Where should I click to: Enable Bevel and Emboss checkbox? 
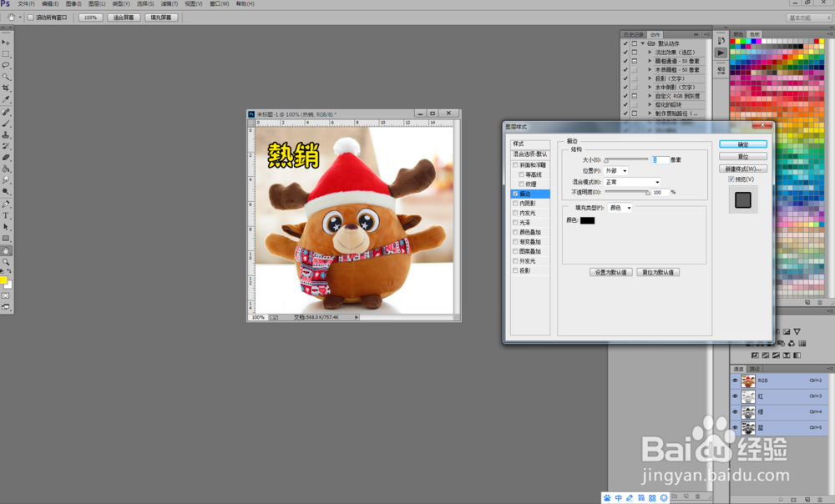[x=515, y=165]
